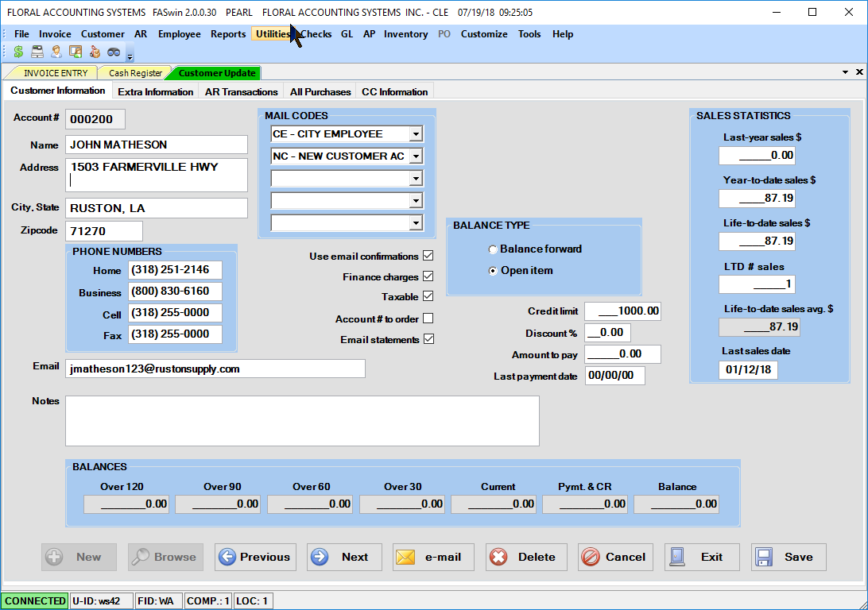868x610 pixels.
Task: Open the GL menu
Action: (x=347, y=33)
